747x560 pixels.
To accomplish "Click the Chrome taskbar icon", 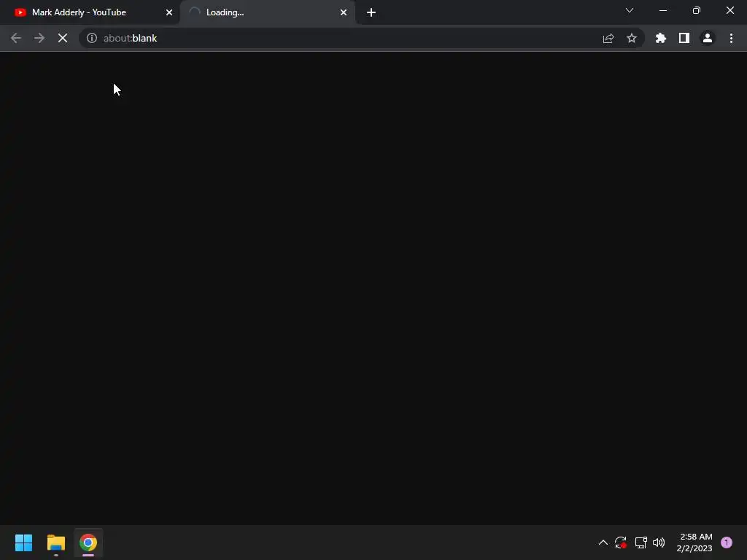I will (x=88, y=542).
